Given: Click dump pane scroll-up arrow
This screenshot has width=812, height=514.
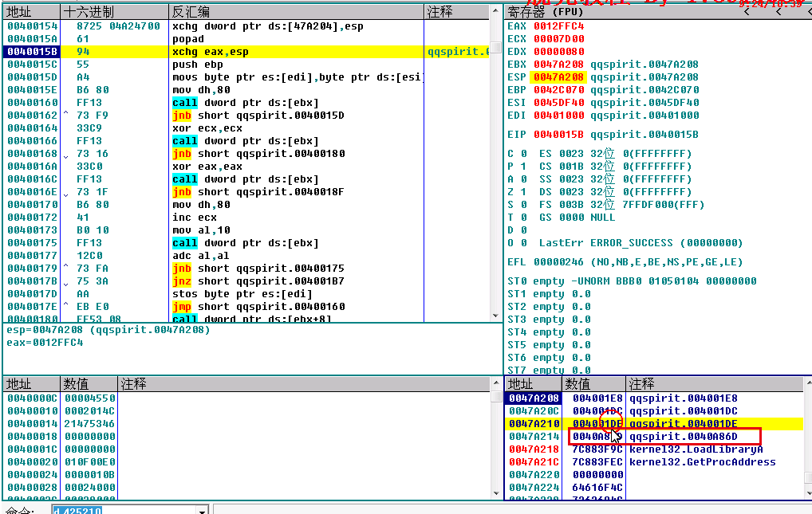Looking at the screenshot, I should point(496,383).
